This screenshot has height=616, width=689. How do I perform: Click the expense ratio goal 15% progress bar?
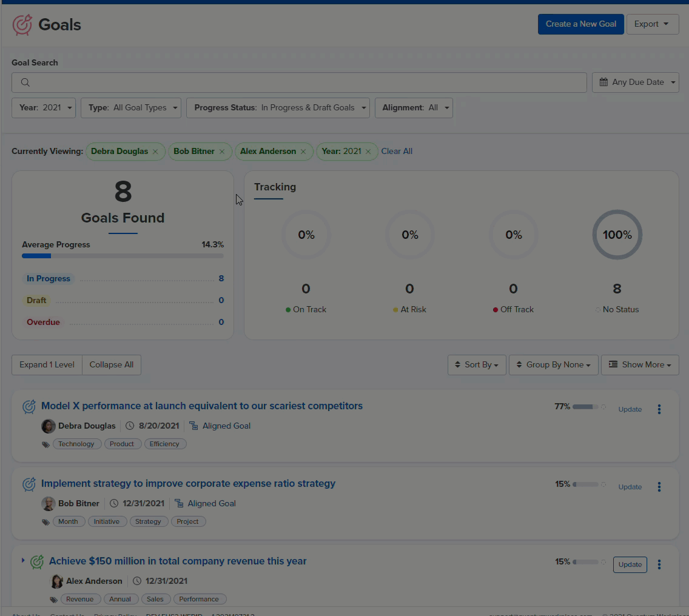[x=585, y=484]
